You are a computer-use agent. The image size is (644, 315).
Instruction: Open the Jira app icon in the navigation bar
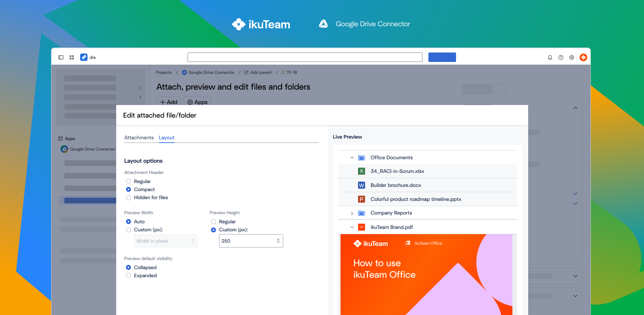84,57
